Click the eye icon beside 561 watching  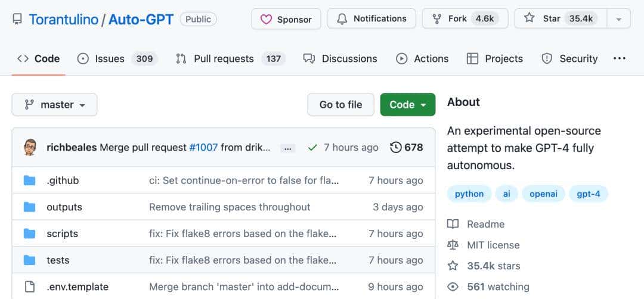pos(453,286)
